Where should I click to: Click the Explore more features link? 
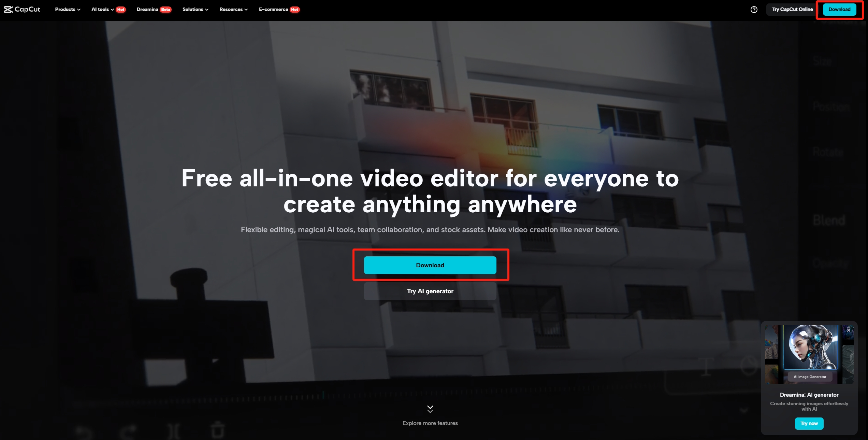coord(430,423)
